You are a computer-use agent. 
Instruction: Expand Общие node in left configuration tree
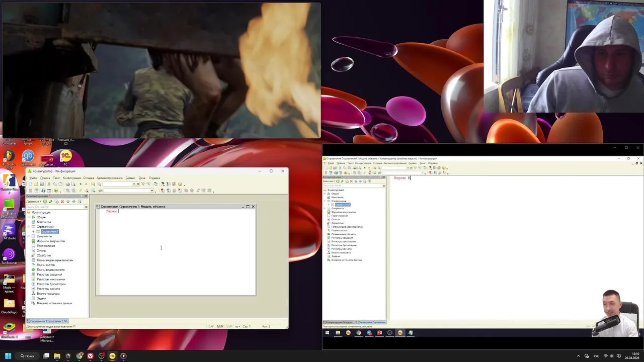click(x=29, y=217)
